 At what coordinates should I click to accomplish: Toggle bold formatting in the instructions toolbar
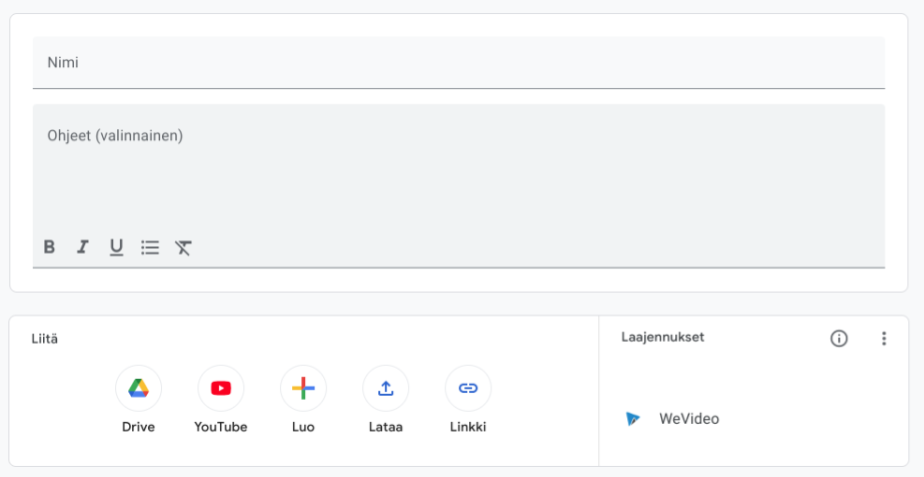[x=49, y=247]
